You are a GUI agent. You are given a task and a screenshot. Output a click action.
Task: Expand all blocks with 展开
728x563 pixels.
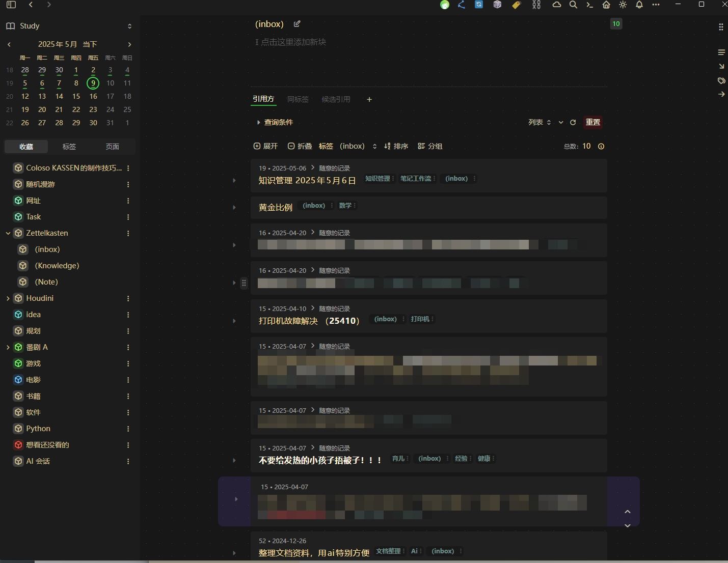265,146
